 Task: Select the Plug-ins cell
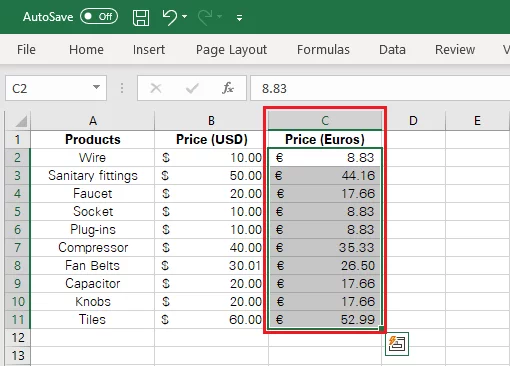point(93,230)
